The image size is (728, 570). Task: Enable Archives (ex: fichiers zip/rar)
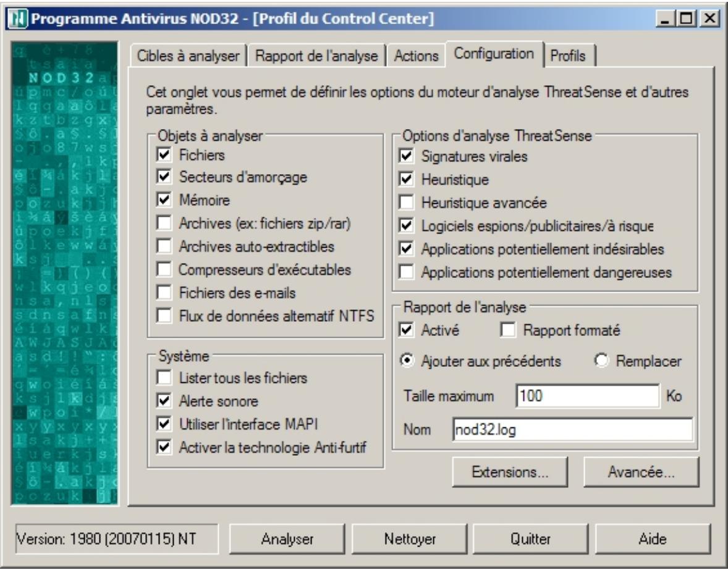tap(164, 222)
